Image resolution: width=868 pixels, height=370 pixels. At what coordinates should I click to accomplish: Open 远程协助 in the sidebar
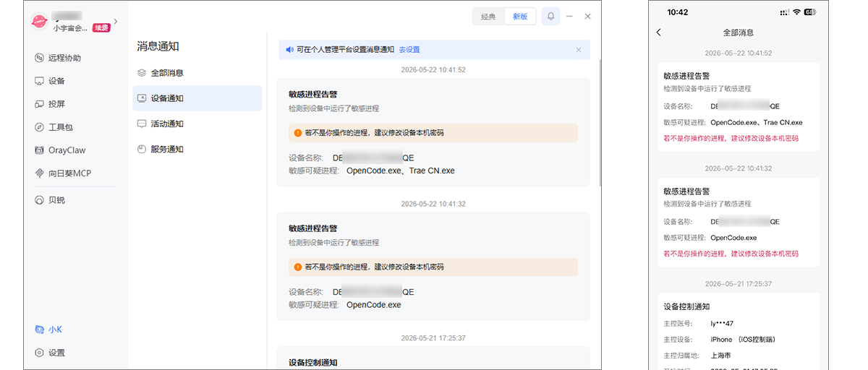(x=58, y=58)
